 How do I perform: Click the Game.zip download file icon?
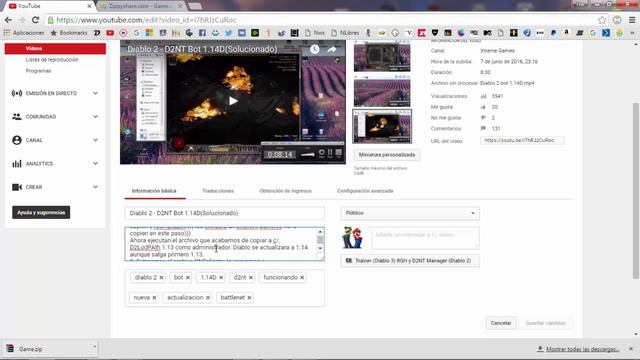click(x=10, y=349)
